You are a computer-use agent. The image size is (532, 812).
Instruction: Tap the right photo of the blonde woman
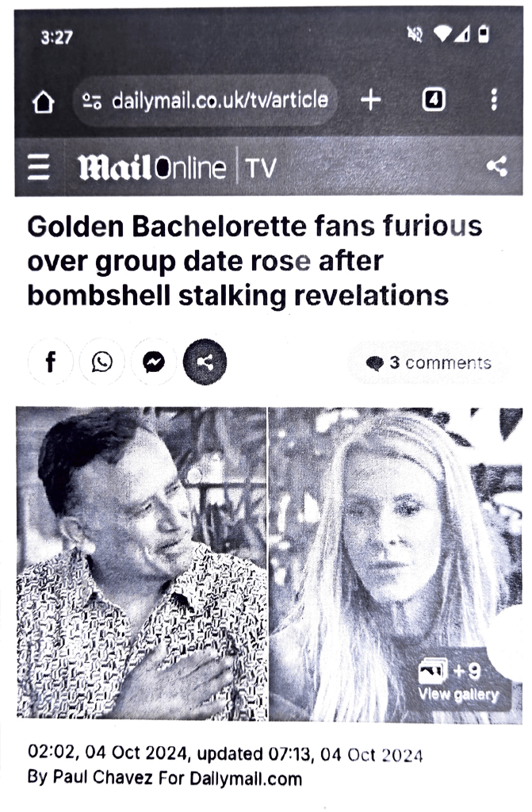[396, 565]
